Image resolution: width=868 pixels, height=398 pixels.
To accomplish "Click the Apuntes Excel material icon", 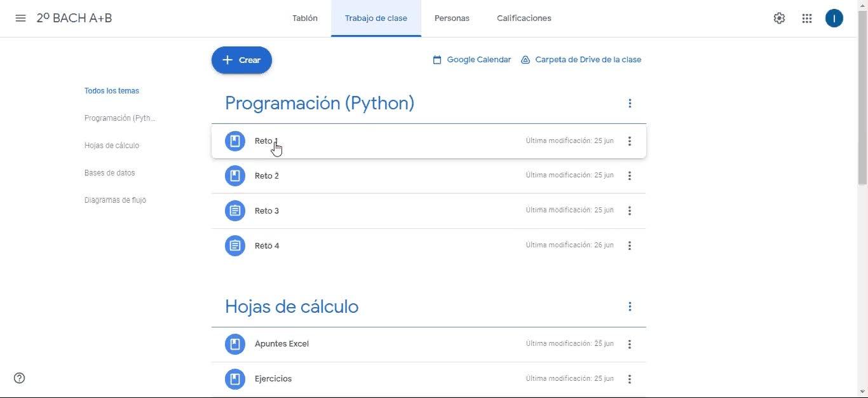I will (x=235, y=344).
